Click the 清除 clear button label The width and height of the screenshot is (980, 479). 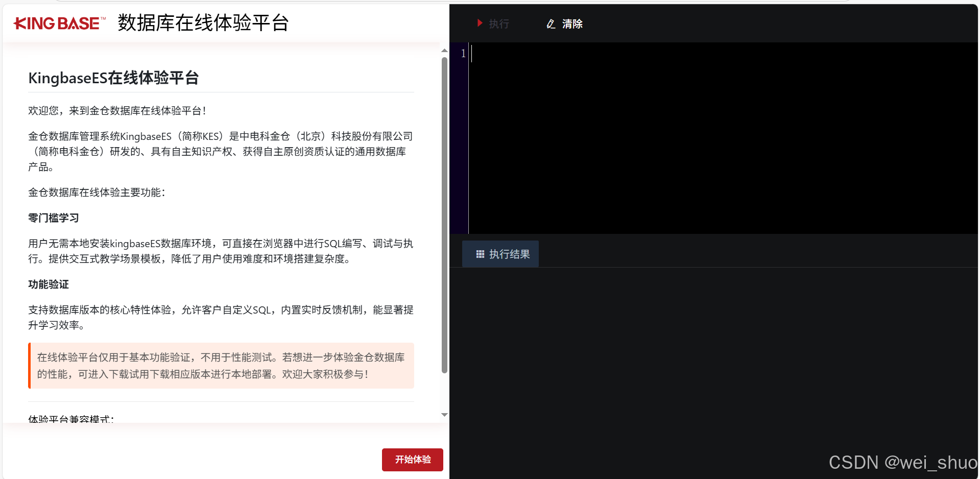[572, 24]
